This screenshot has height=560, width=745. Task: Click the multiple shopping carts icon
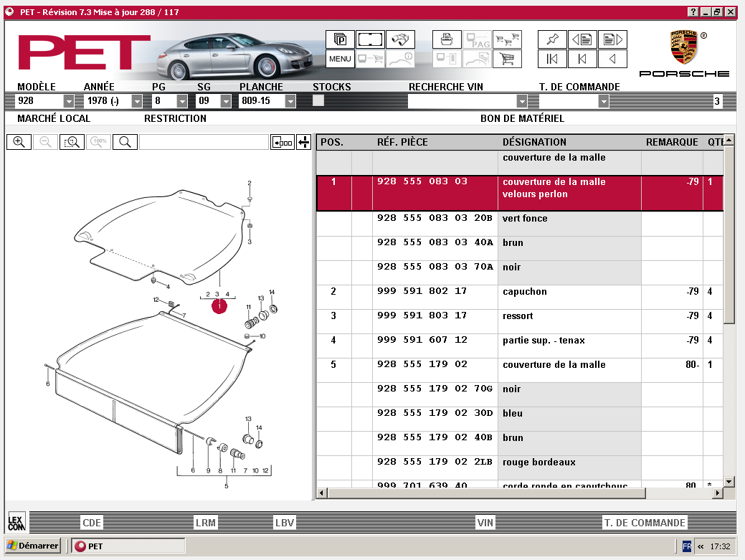point(507,39)
